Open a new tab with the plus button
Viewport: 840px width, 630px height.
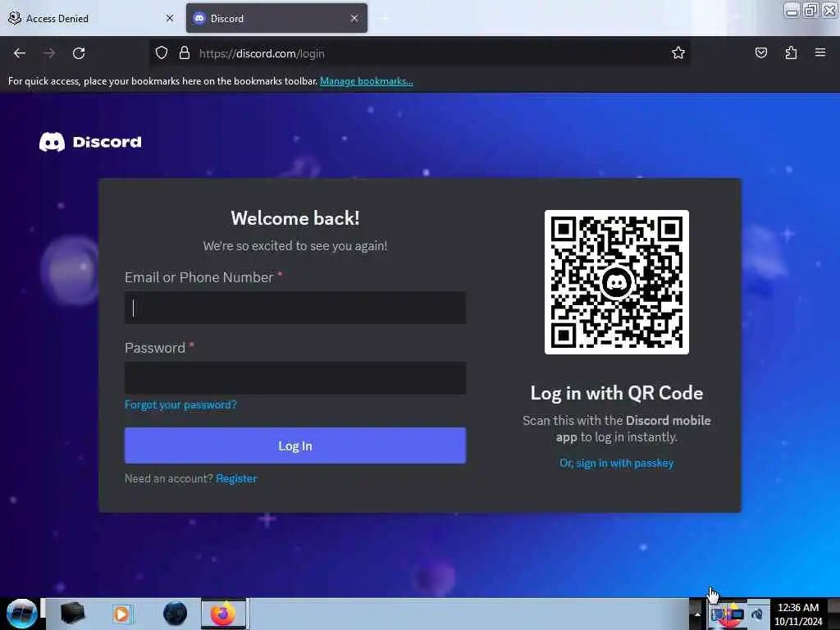[386, 18]
